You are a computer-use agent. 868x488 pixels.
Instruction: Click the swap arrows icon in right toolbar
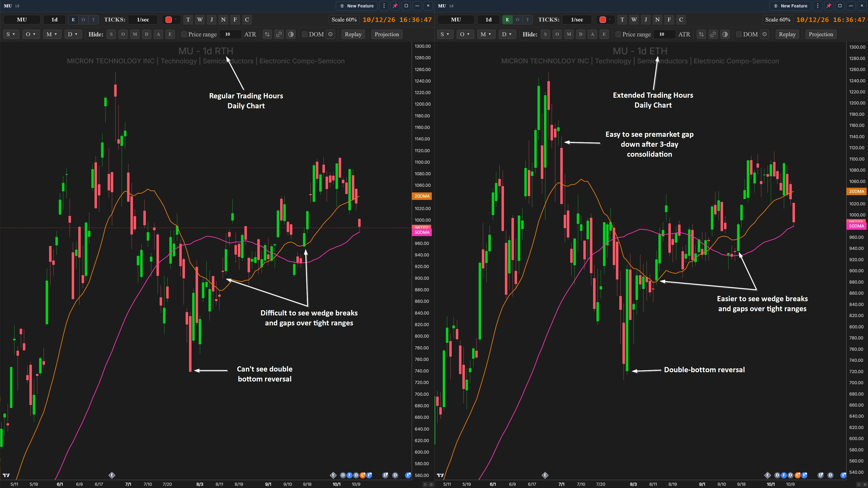701,34
